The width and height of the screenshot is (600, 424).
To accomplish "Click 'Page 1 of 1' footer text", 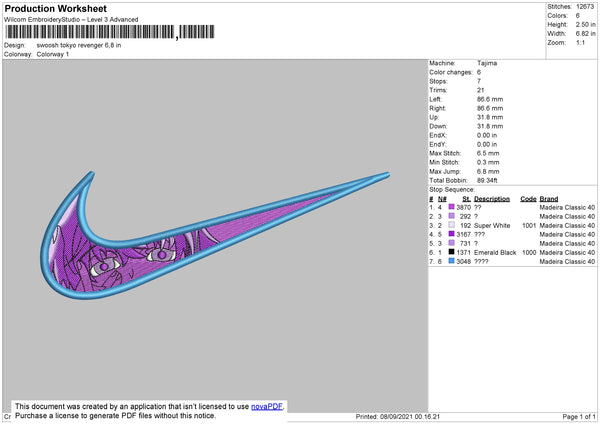I will tap(579, 416).
